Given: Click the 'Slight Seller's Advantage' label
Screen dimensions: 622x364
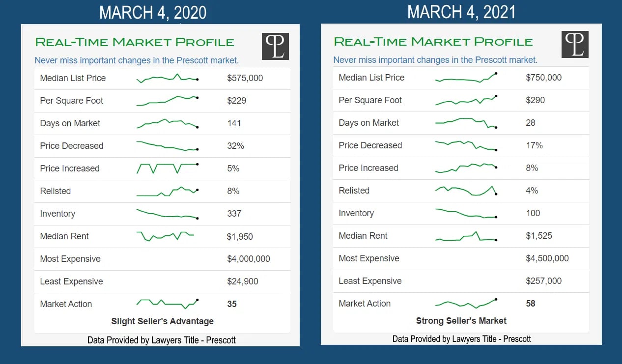Looking at the screenshot, I should 163,321.
